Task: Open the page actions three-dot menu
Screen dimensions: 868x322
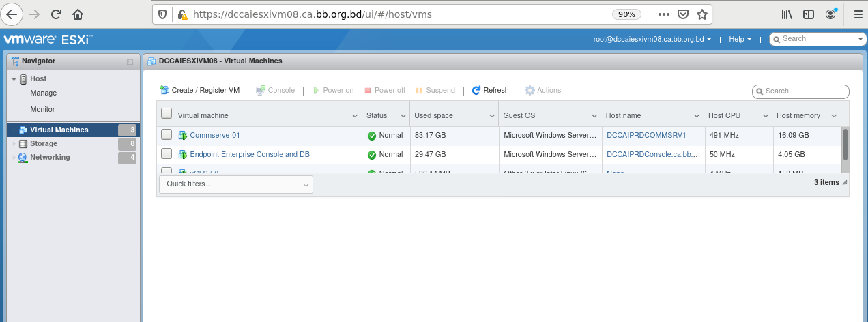Action: point(663,14)
